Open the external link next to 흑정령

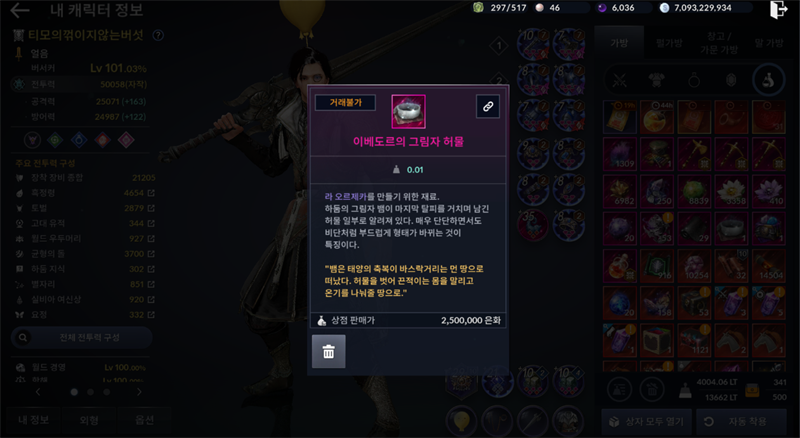151,193
